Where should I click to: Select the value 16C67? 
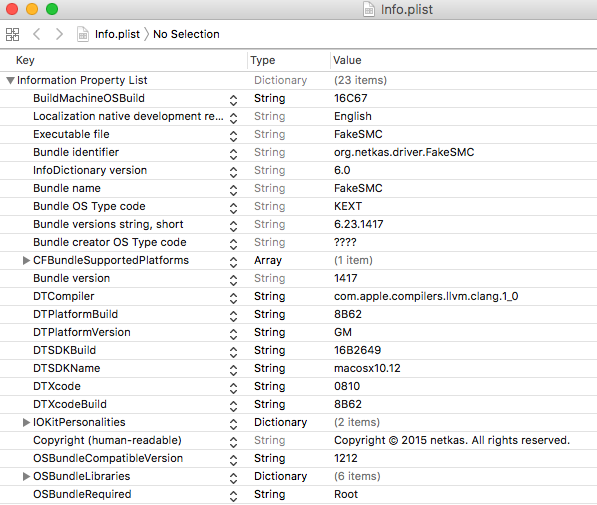(x=351, y=98)
